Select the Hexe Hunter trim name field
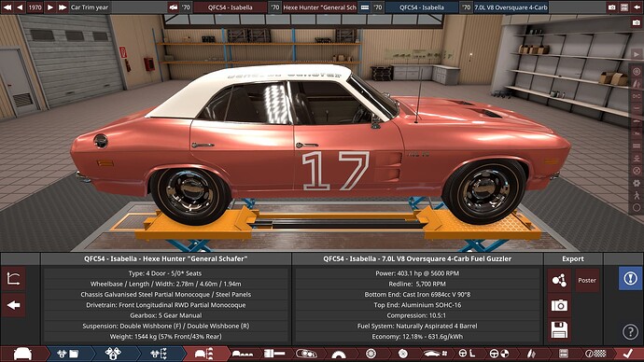644x362 pixels. 319,7
